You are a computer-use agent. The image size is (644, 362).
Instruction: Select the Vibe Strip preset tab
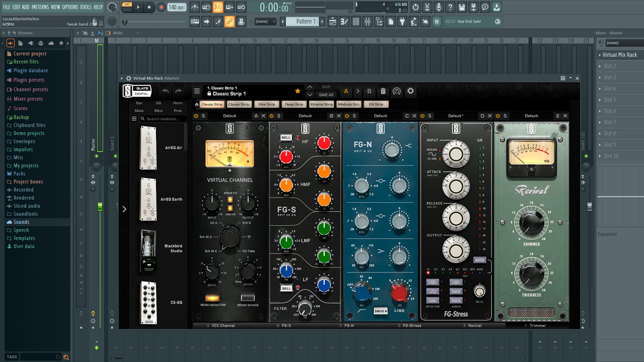pos(266,104)
